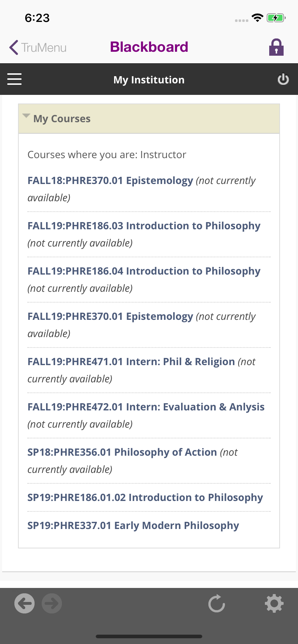Open the hamburger menu
Viewport: 298px width, 644px height.
pos(14,79)
